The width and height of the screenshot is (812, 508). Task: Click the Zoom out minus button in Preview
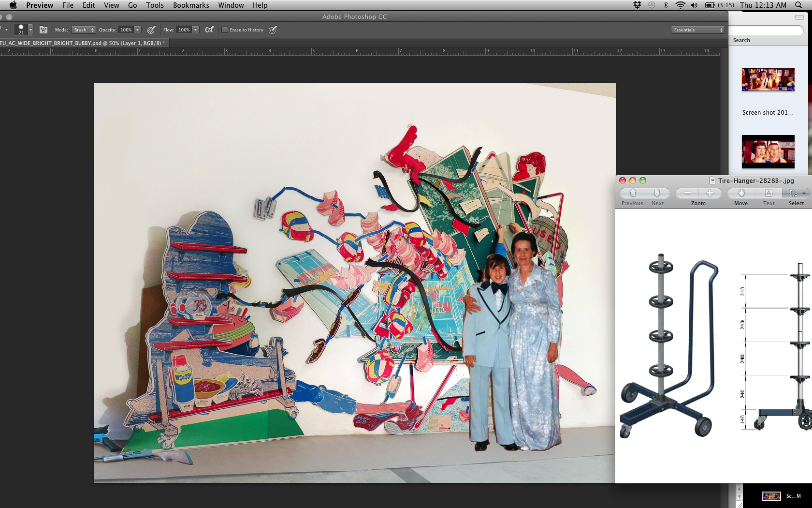tap(687, 193)
